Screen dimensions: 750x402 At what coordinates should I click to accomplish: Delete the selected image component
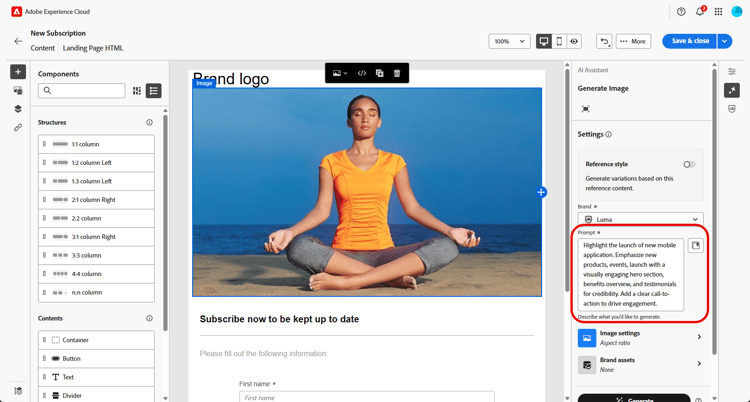tap(397, 73)
